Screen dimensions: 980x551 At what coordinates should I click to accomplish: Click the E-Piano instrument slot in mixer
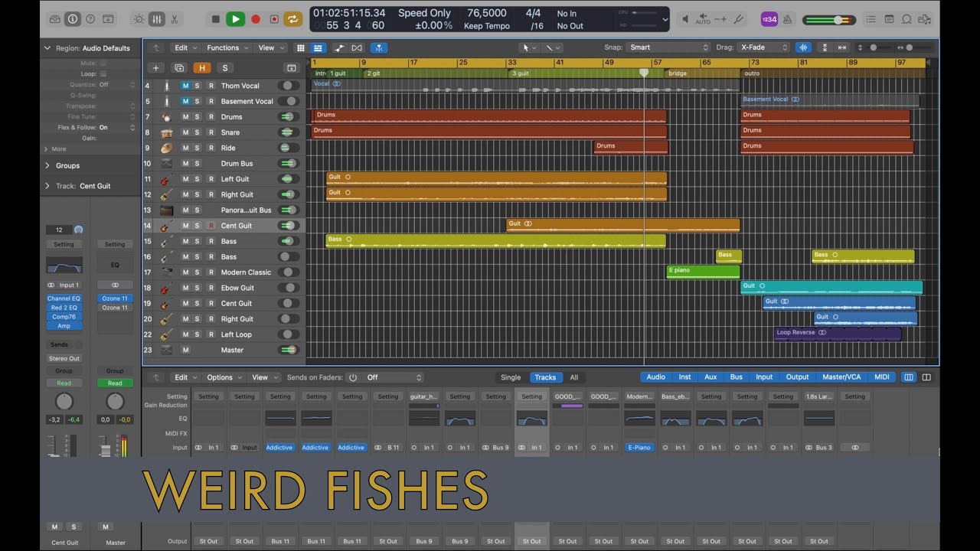pyautogui.click(x=639, y=448)
